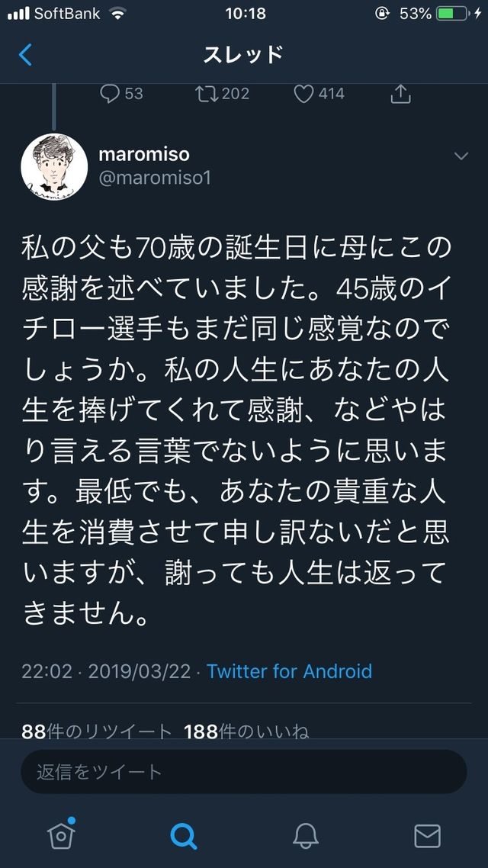Open the maromiso profile avatar
The height and width of the screenshot is (868, 488).
(54, 166)
